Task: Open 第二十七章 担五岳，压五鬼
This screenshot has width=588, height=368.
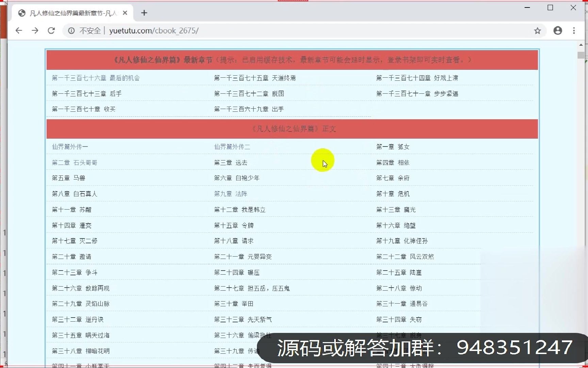Action: click(252, 288)
